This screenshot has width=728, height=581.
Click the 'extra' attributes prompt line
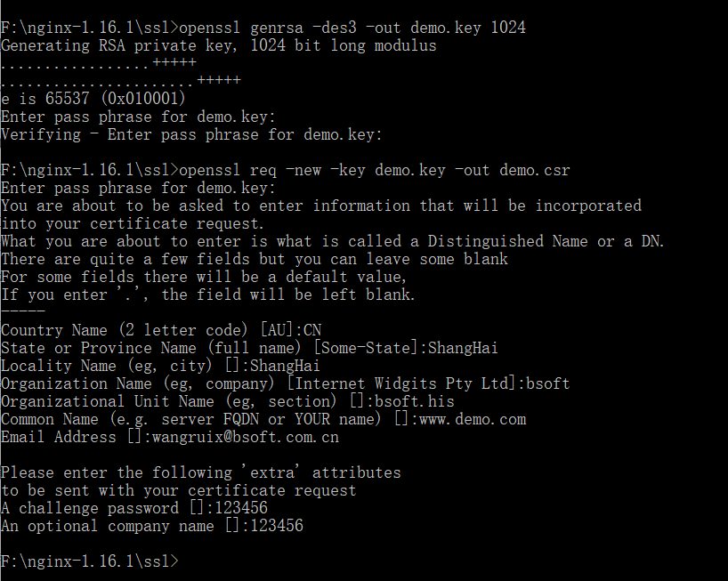pyautogui.click(x=200, y=472)
